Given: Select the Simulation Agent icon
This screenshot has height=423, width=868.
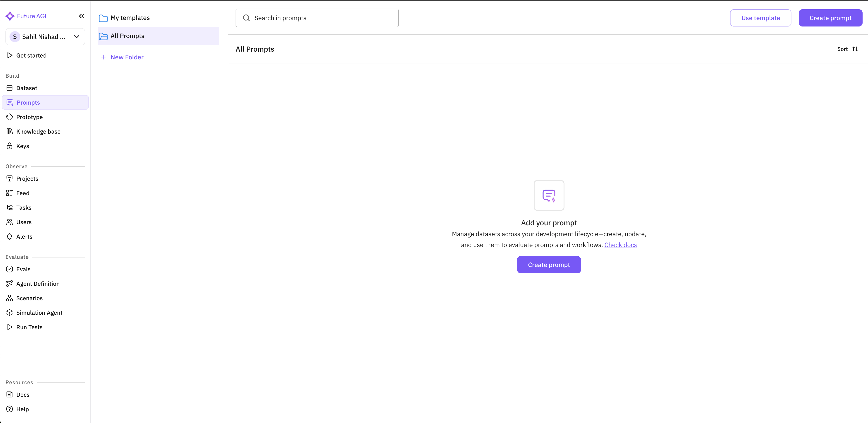Looking at the screenshot, I should tap(10, 312).
